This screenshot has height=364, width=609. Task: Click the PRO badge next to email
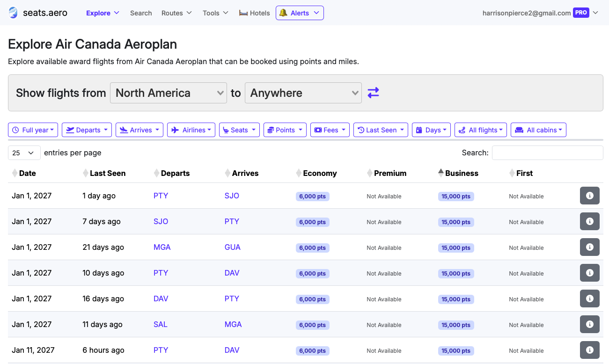pos(581,13)
